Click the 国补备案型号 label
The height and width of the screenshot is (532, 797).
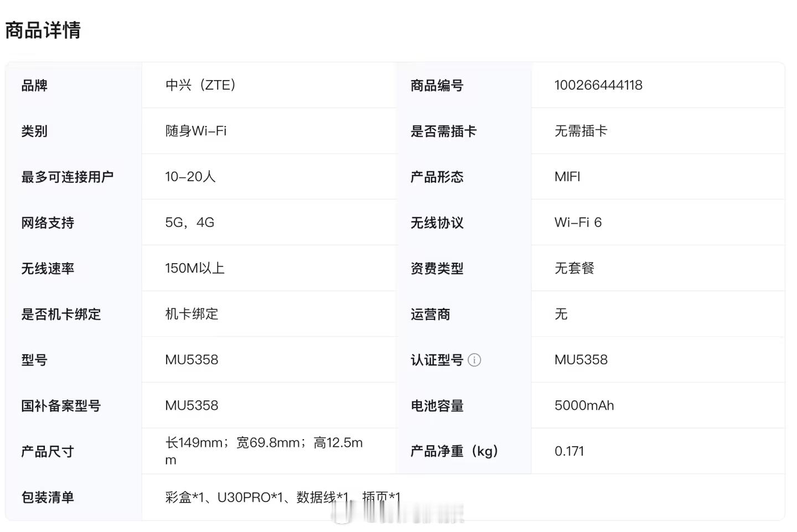(61, 406)
